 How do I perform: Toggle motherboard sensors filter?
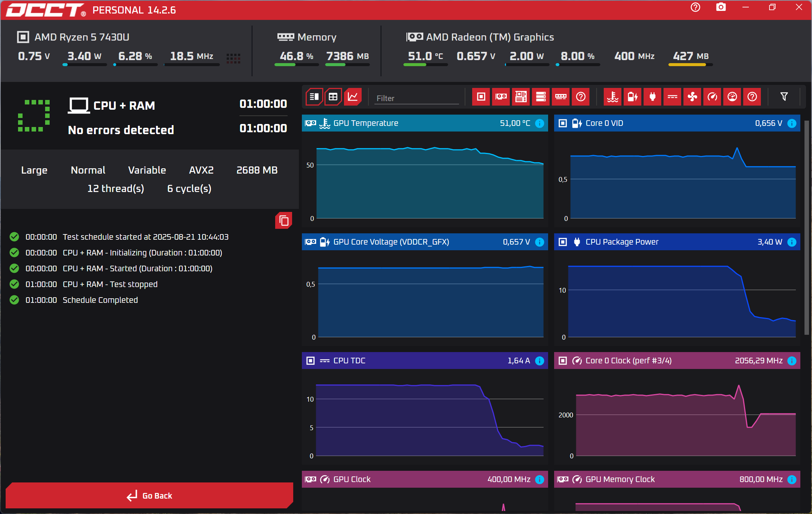click(x=521, y=97)
